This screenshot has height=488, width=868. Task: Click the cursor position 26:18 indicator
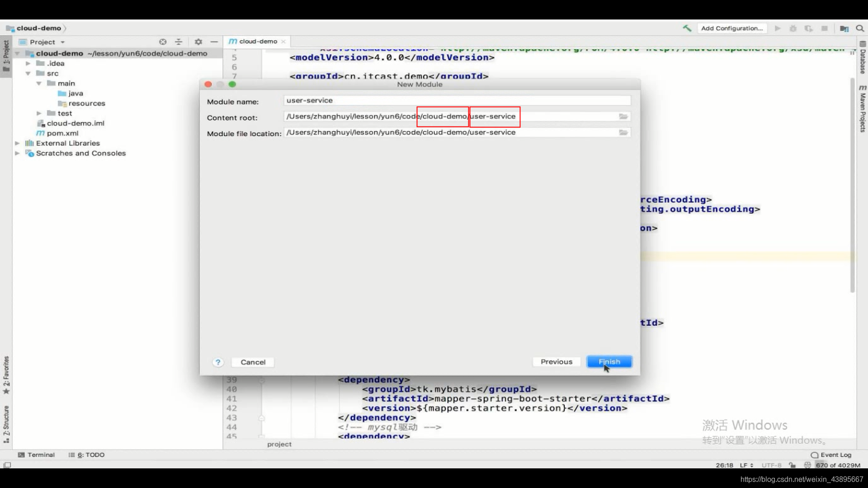(724, 465)
